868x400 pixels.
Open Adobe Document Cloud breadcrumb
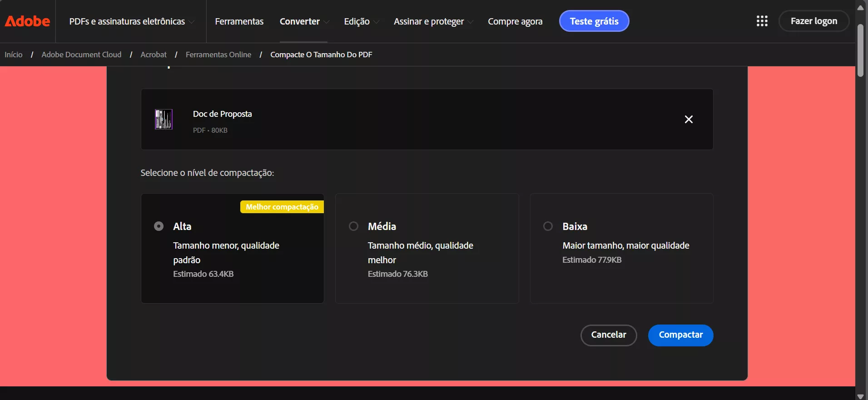pyautogui.click(x=81, y=55)
